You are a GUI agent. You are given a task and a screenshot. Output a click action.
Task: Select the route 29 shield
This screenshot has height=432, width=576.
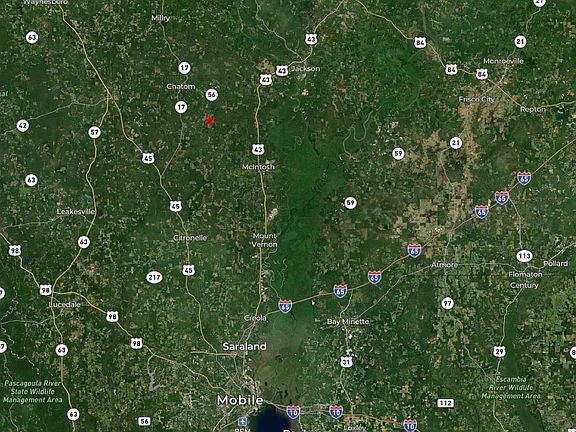coord(499,352)
